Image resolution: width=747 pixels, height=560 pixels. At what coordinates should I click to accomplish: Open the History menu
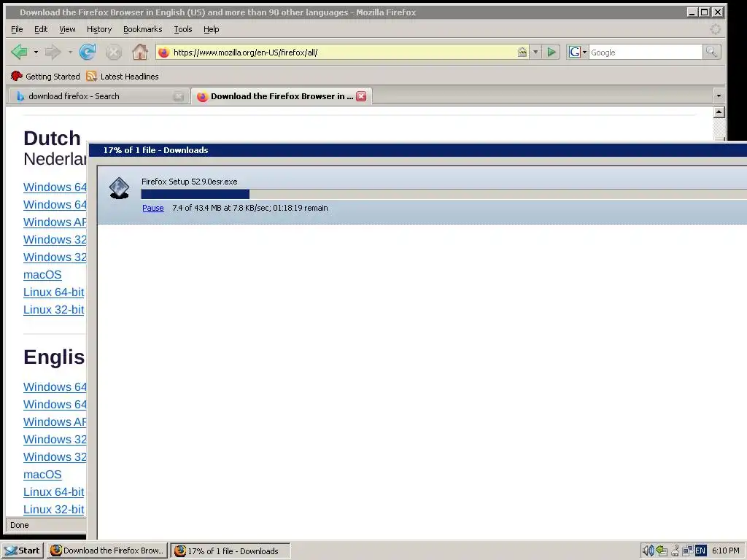(x=99, y=29)
